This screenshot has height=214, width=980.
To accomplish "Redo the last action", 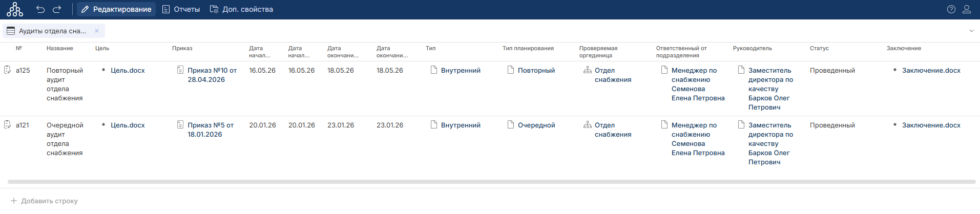I will point(57,9).
